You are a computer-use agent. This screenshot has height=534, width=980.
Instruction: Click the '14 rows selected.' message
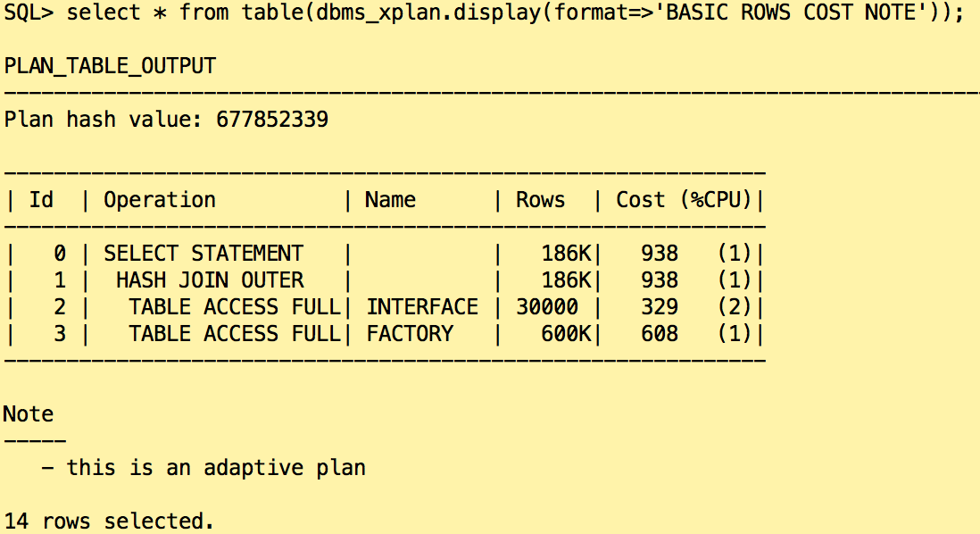point(109,521)
